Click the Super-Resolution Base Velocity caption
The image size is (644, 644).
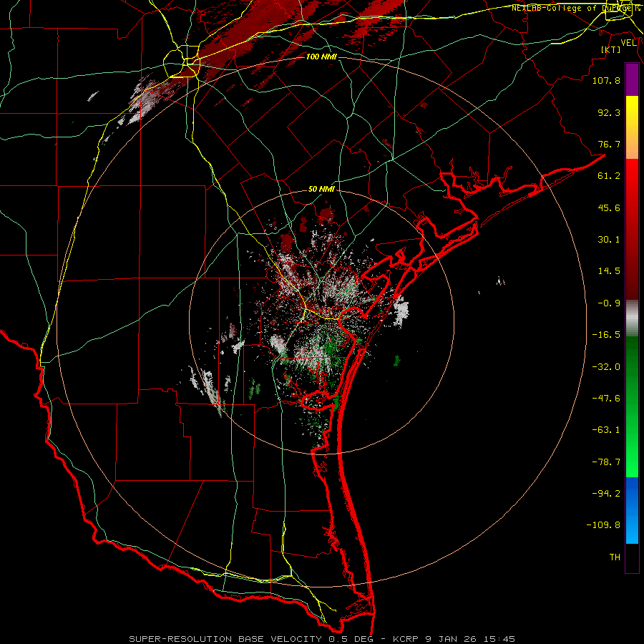point(322,639)
